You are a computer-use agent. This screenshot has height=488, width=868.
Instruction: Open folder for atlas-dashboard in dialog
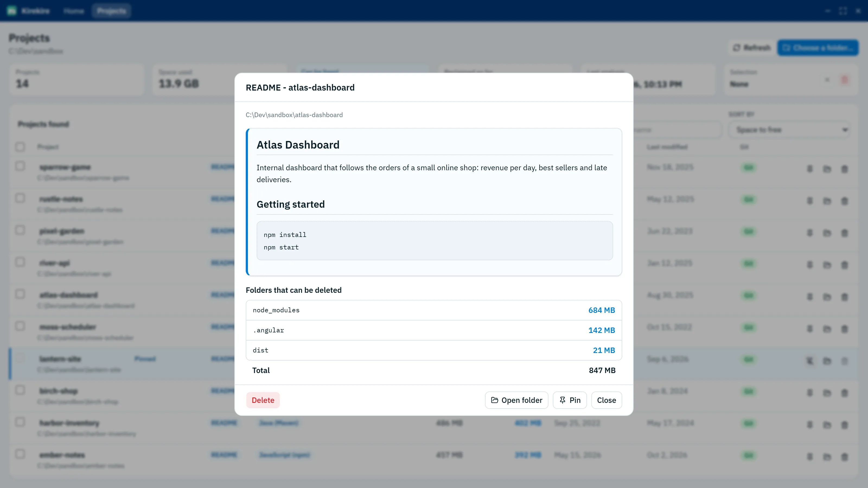[516, 400]
